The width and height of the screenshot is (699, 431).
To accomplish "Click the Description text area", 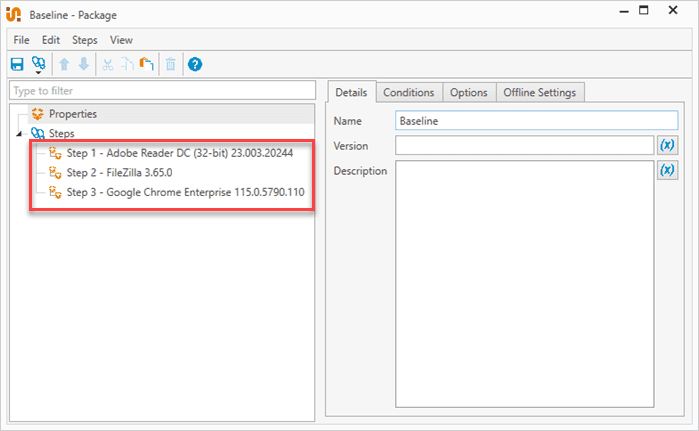I will [524, 284].
